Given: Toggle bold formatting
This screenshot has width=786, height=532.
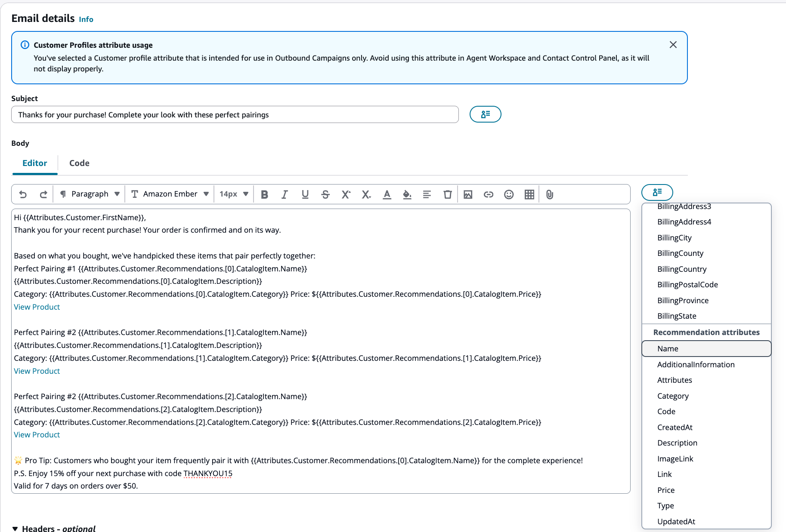Looking at the screenshot, I should pos(264,194).
